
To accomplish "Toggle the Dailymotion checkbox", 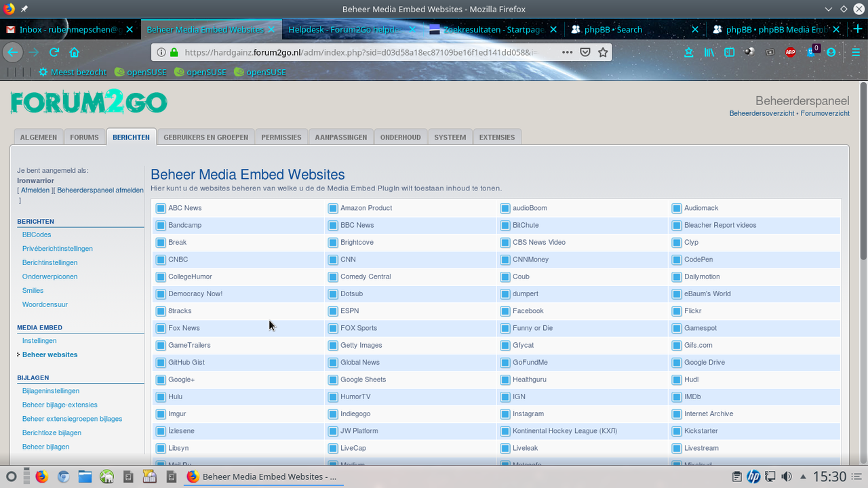I will (677, 277).
